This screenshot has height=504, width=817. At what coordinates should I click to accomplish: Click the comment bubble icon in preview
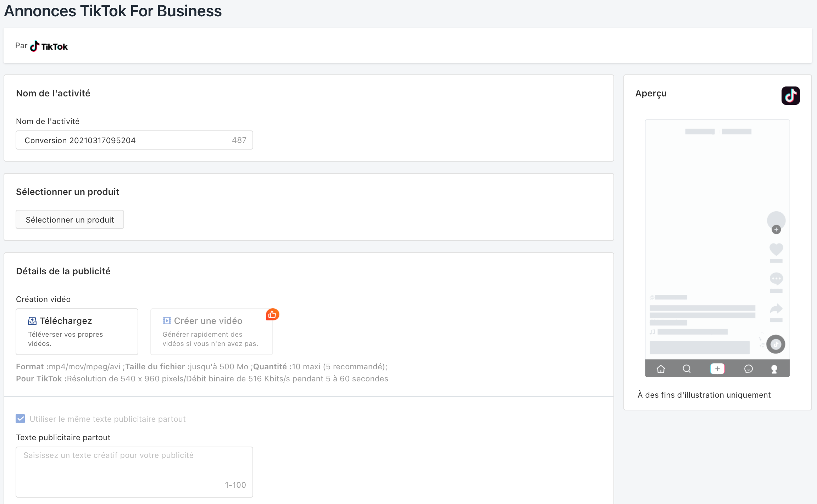tap(776, 279)
